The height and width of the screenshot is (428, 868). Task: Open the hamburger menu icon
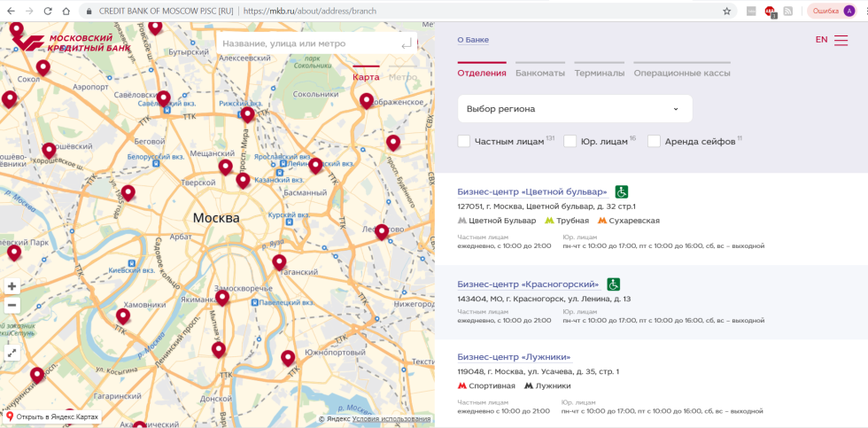[x=841, y=40]
